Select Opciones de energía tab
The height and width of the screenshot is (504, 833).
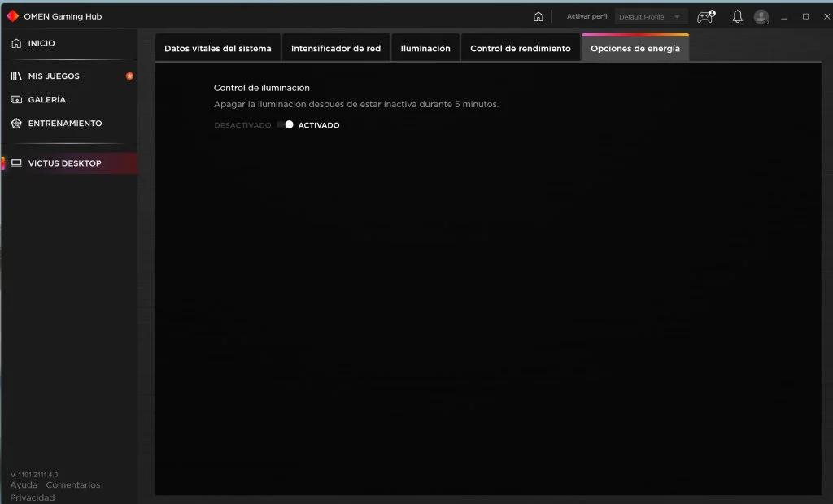pyautogui.click(x=635, y=48)
